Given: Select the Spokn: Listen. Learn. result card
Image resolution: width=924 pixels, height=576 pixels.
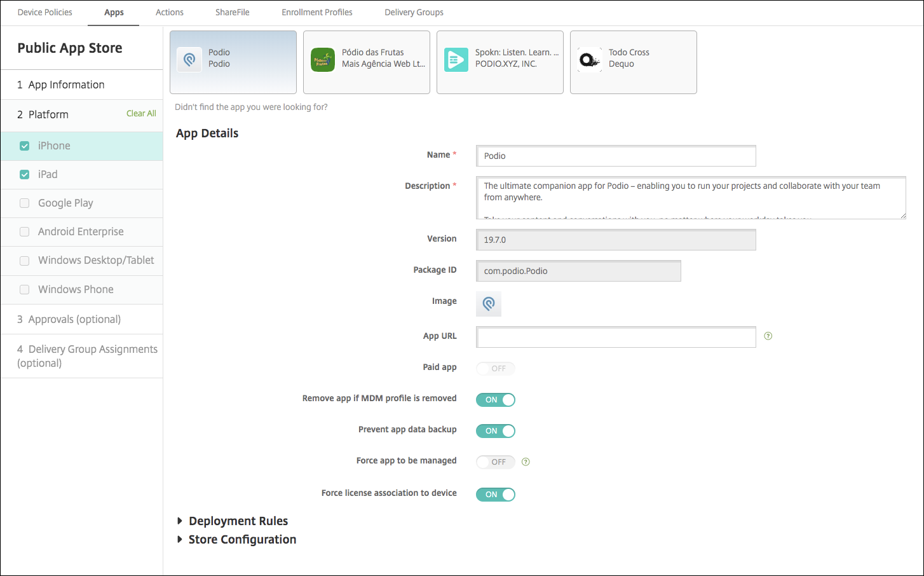Looking at the screenshot, I should (500, 62).
